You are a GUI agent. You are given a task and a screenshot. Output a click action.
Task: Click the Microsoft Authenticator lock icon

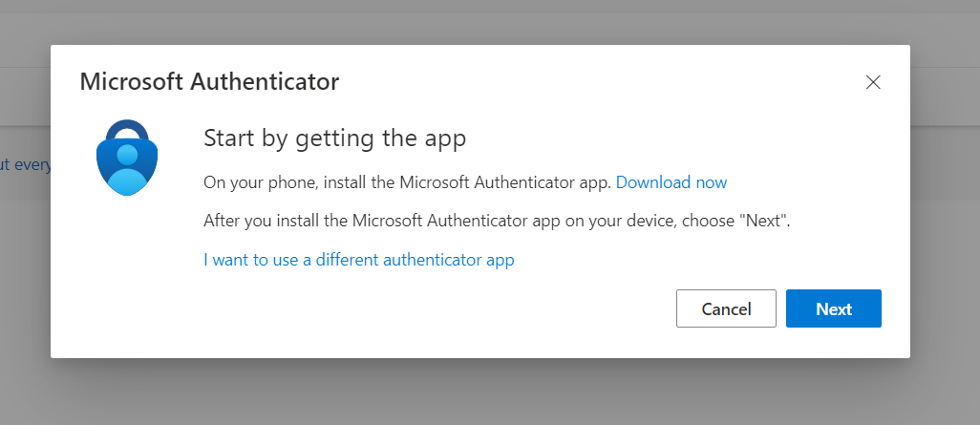coord(127,158)
